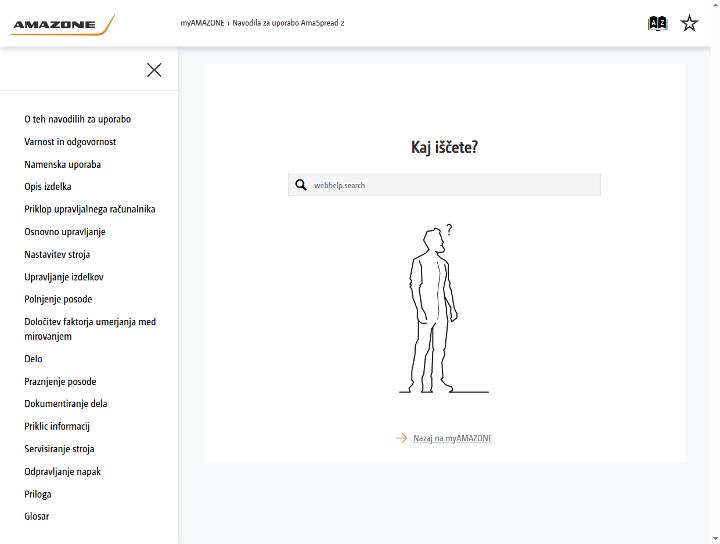The image size is (720, 544).
Task: Go to Praznjenje posode
Action: [60, 381]
